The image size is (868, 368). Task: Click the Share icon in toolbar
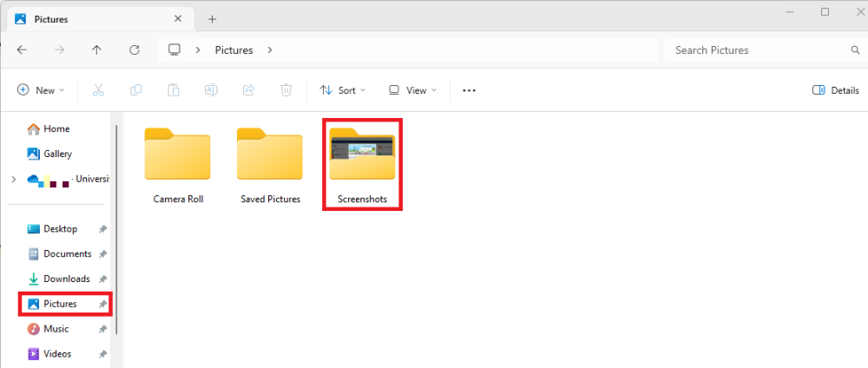coord(248,90)
